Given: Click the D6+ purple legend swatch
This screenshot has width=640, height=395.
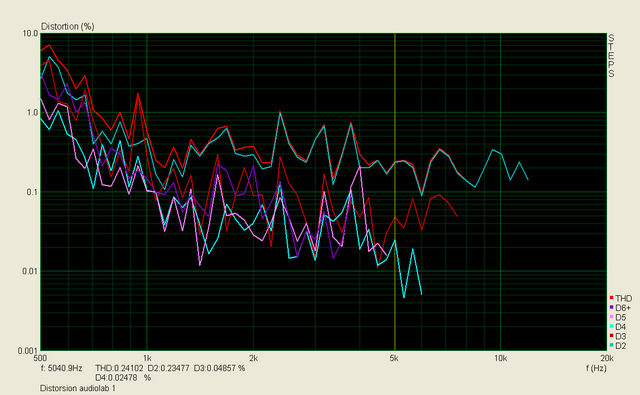Looking at the screenshot, I should tap(612, 308).
